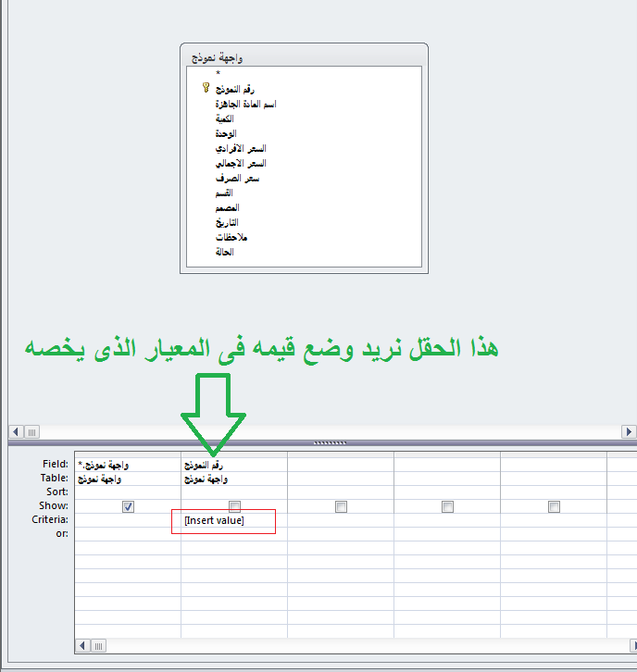Image resolution: width=637 pixels, height=672 pixels.
Task: Select field اسم المادة الجاهزة
Action: pos(245,105)
